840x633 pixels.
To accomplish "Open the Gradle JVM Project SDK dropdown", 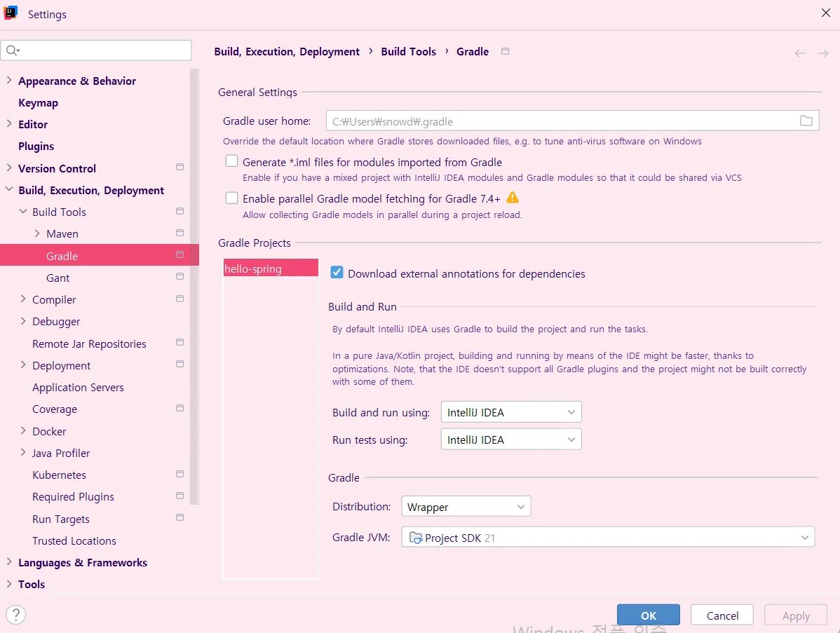I will 608,537.
